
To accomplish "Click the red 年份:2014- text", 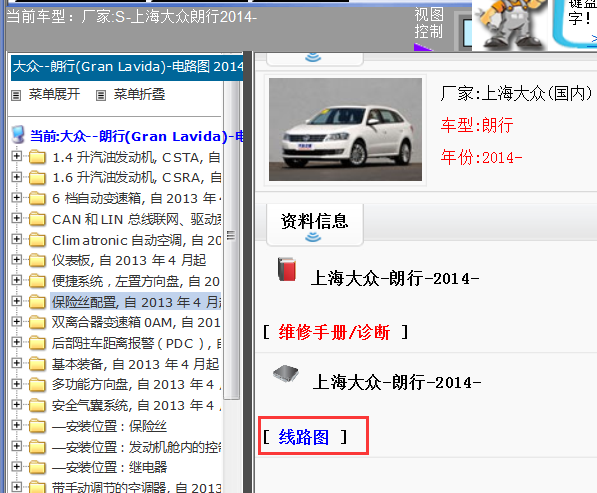I will click(x=481, y=157).
